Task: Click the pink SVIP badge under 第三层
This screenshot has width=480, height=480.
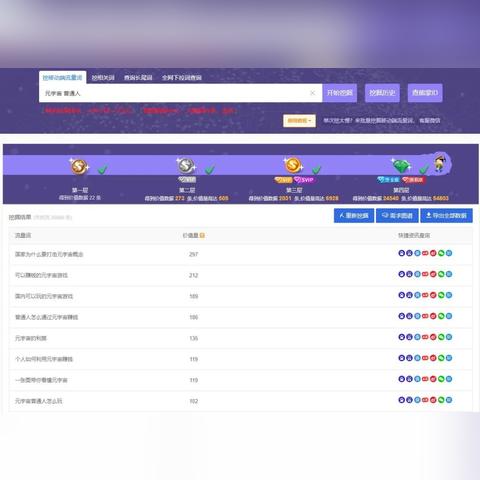Action: pos(304,180)
